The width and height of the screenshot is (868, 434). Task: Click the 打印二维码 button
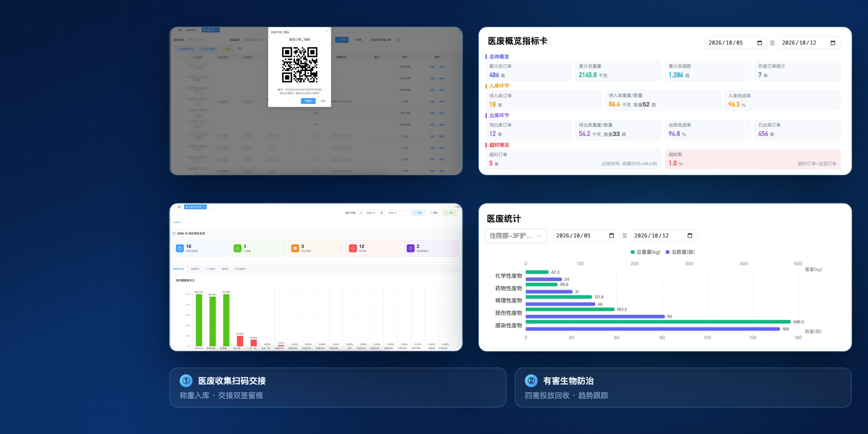[x=208, y=49]
